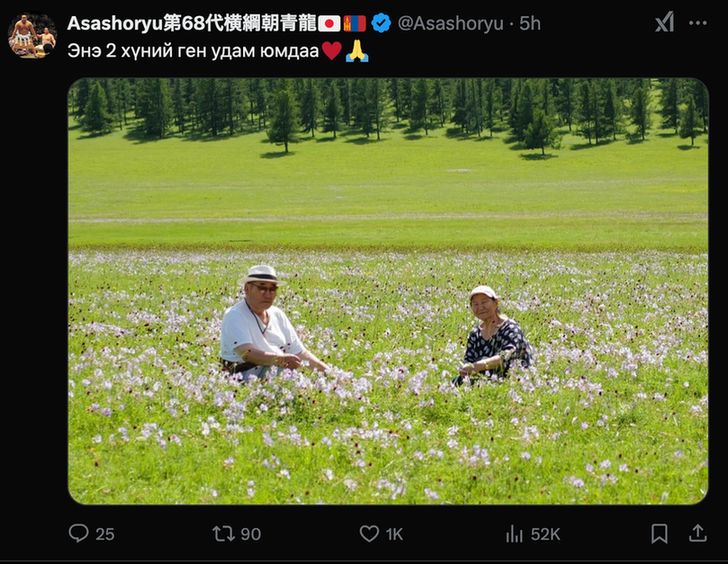The height and width of the screenshot is (564, 728).
Task: Open the three-dot more options menu
Action: click(698, 23)
